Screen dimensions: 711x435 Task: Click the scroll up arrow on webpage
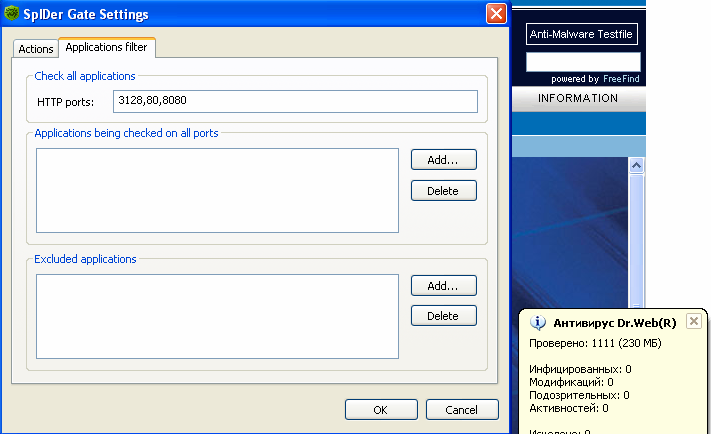(636, 166)
